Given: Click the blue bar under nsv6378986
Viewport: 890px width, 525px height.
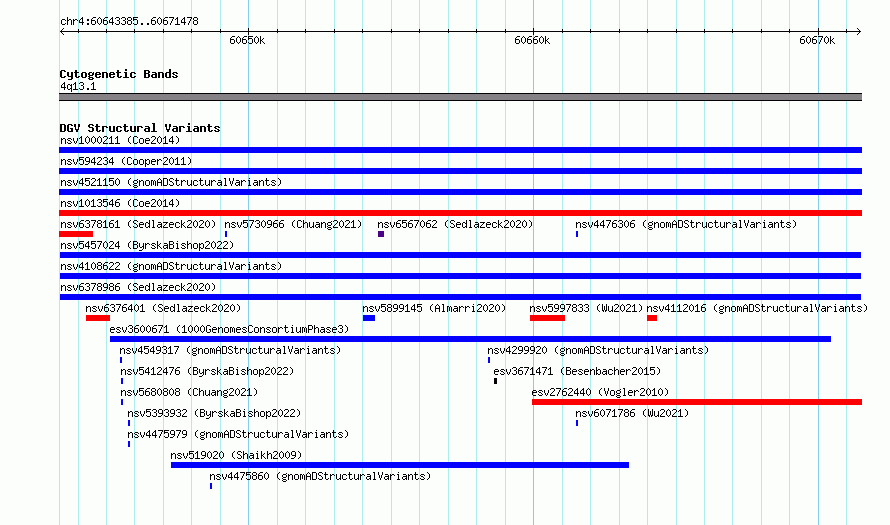Looking at the screenshot, I should 460,297.
